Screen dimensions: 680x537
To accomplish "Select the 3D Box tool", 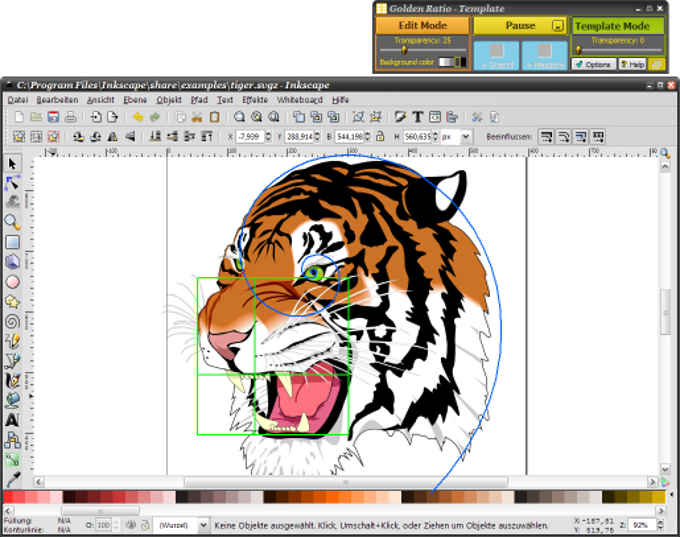I will (13, 262).
